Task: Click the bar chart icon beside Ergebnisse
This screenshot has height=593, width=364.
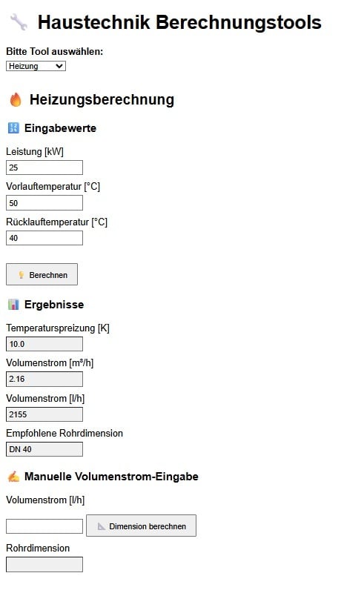Action: (x=13, y=305)
